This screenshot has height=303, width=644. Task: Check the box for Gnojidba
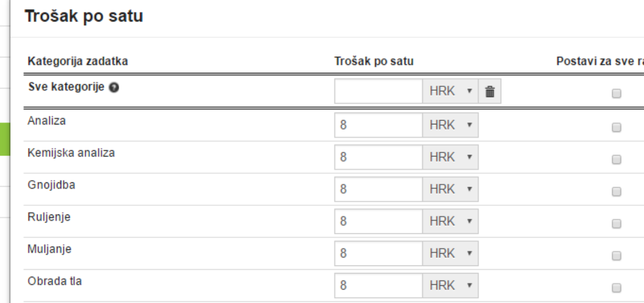click(616, 191)
